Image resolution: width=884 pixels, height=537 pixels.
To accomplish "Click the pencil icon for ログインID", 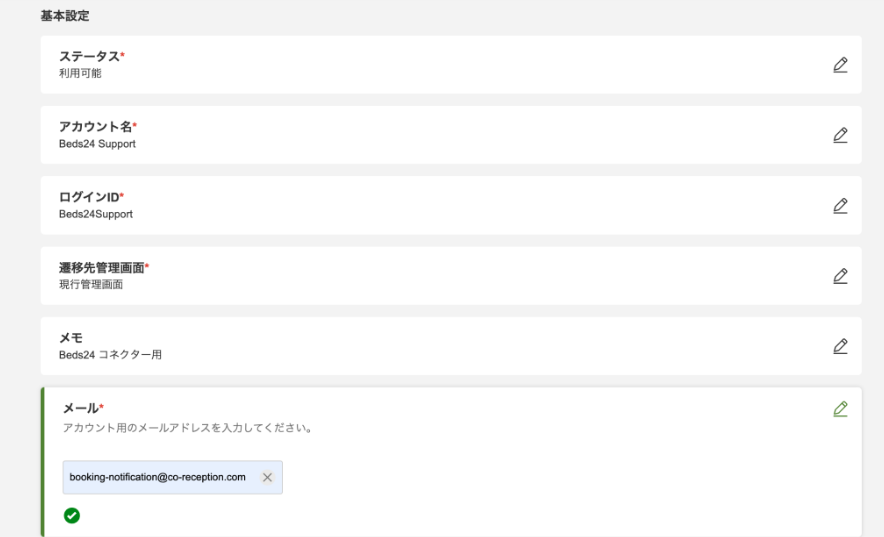I will 840,206.
